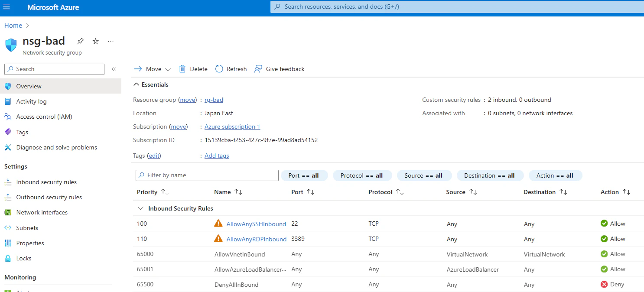Click the move link beside Resource group
Image resolution: width=644 pixels, height=292 pixels.
coord(188,100)
